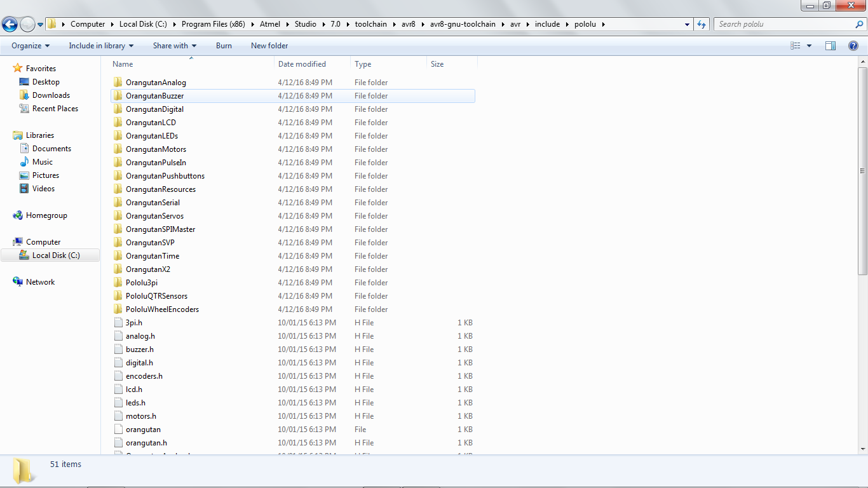Click the Pololu3pi folder icon
Screen dimensions: 868x488
118,283
